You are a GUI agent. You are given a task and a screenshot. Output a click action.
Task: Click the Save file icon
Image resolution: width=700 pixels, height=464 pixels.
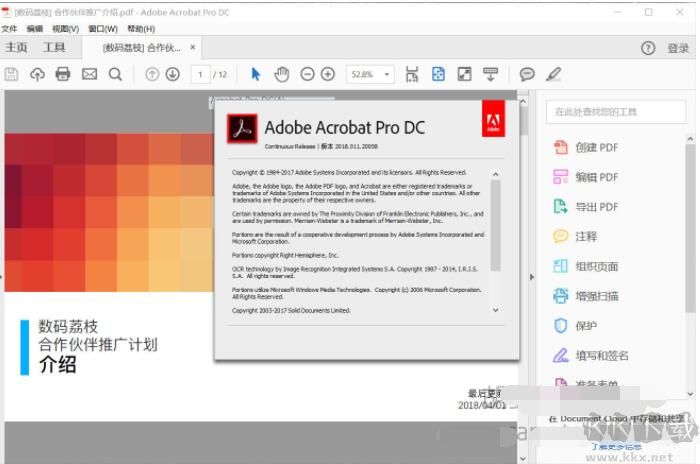click(x=12, y=74)
